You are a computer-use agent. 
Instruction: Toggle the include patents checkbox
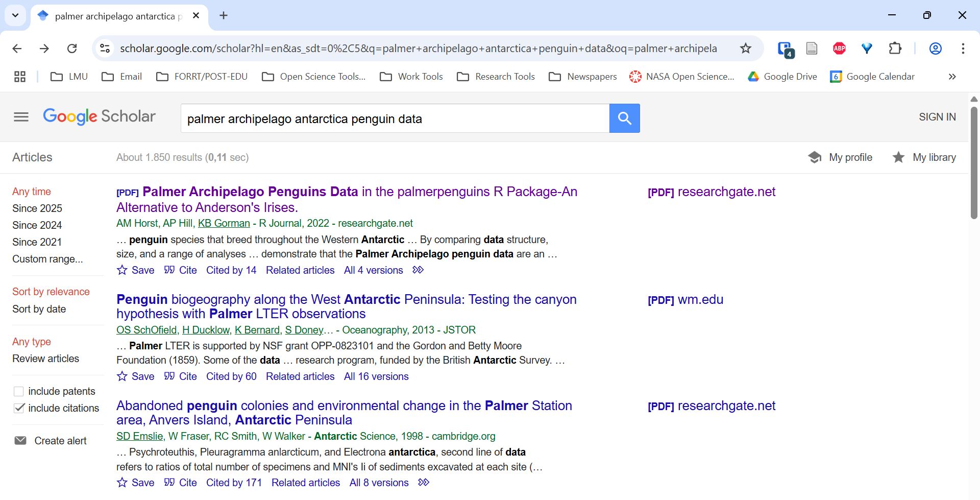19,391
